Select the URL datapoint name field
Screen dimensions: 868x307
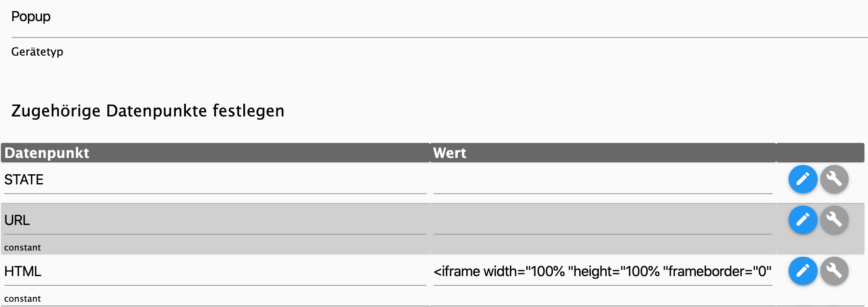[215, 221]
